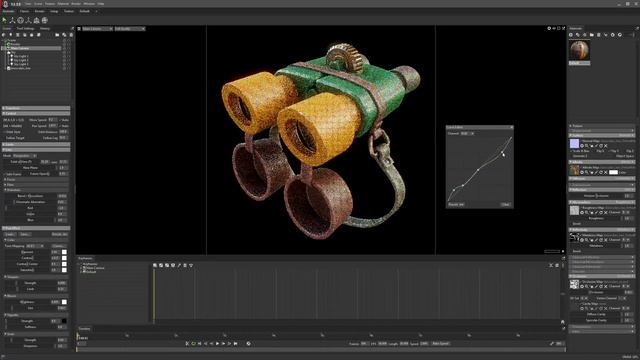Viewport: 640px width, 360px height.
Task: Open the Render menu
Action: pos(76,4)
